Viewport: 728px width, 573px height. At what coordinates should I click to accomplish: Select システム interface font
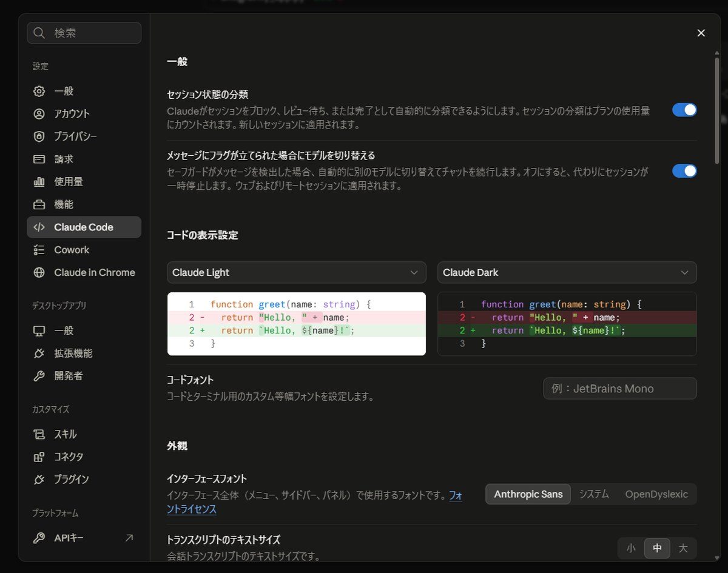pos(594,494)
